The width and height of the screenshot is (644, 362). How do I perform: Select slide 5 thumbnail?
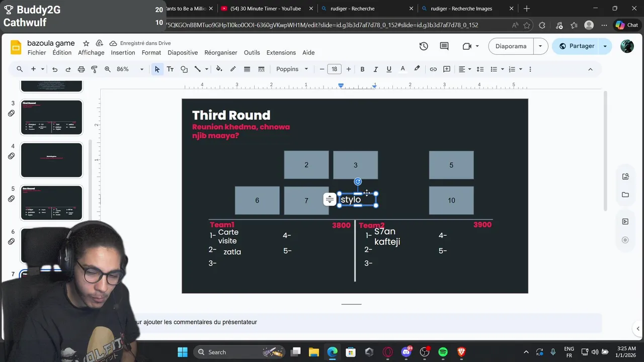[51, 203]
